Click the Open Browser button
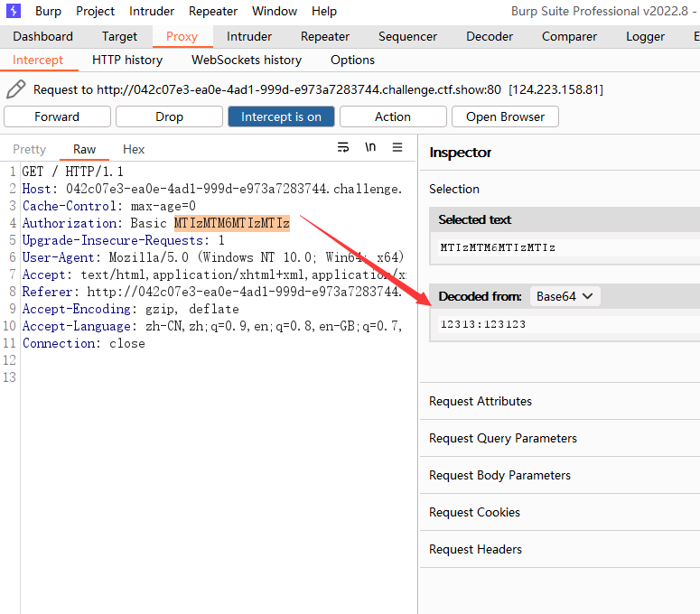 click(x=506, y=116)
